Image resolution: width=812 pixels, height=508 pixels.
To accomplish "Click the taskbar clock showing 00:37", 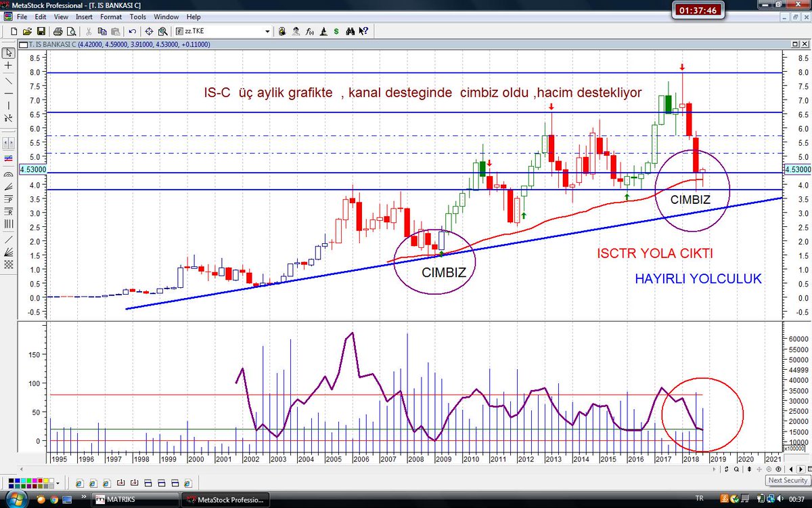I will click(796, 499).
